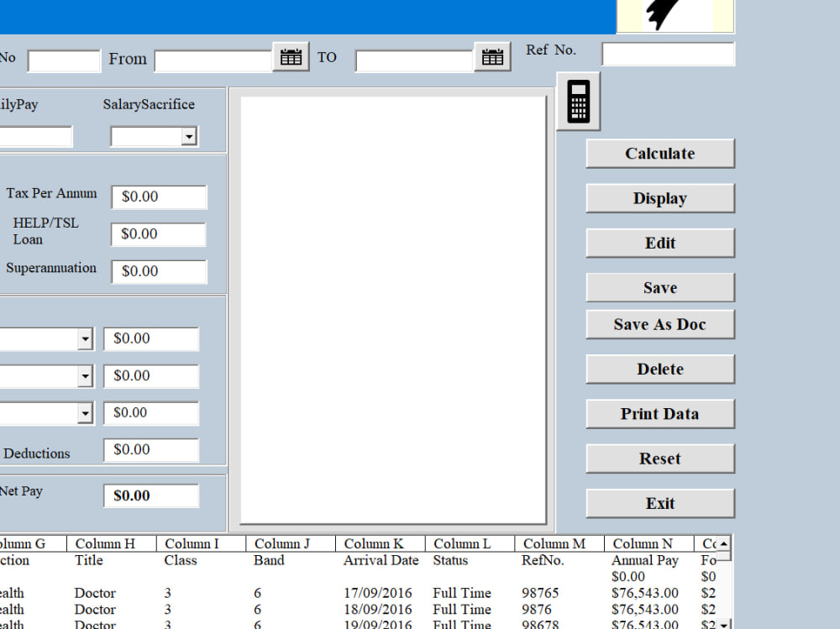Click the Title cell in the list
The image size is (840, 629).
pyautogui.click(x=88, y=560)
